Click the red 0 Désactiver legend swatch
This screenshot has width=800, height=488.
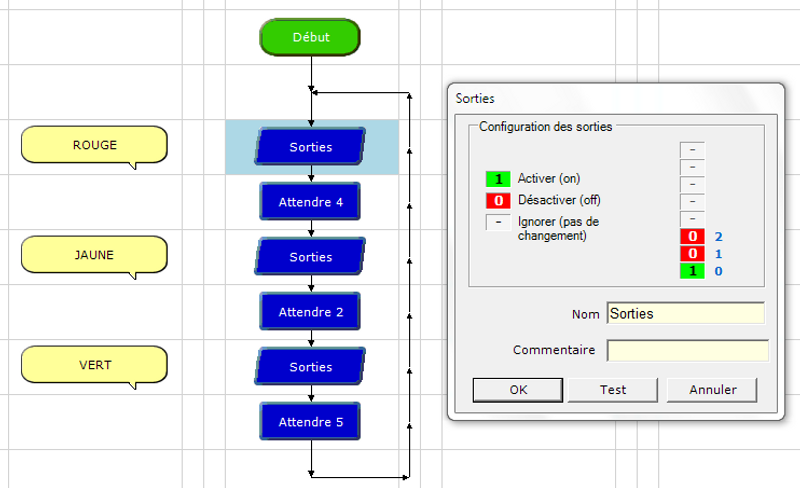coord(498,201)
